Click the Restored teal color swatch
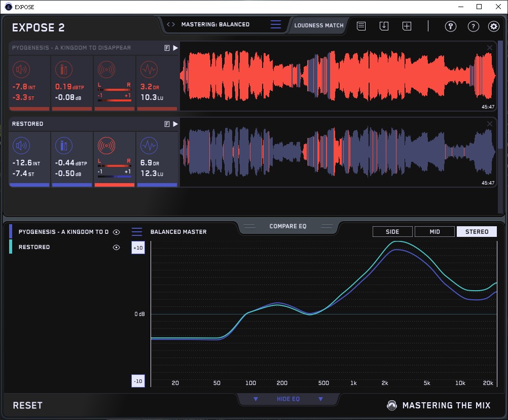Viewport: 508px width, 420px height. 11,247
